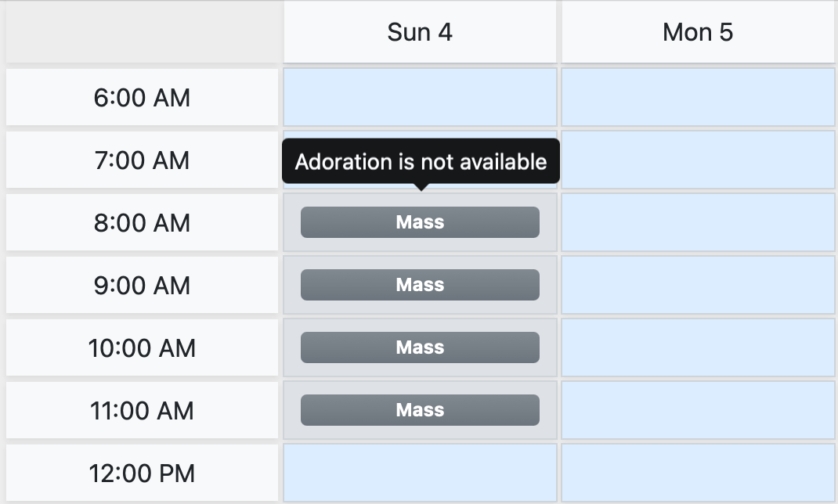Select the Monday 9:00 AM cell
The height and width of the screenshot is (504, 838).
point(698,285)
